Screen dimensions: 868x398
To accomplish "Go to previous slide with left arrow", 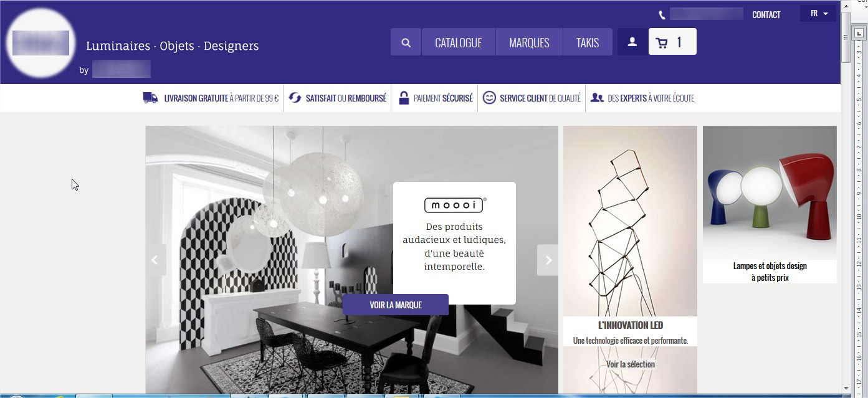I will pyautogui.click(x=156, y=260).
